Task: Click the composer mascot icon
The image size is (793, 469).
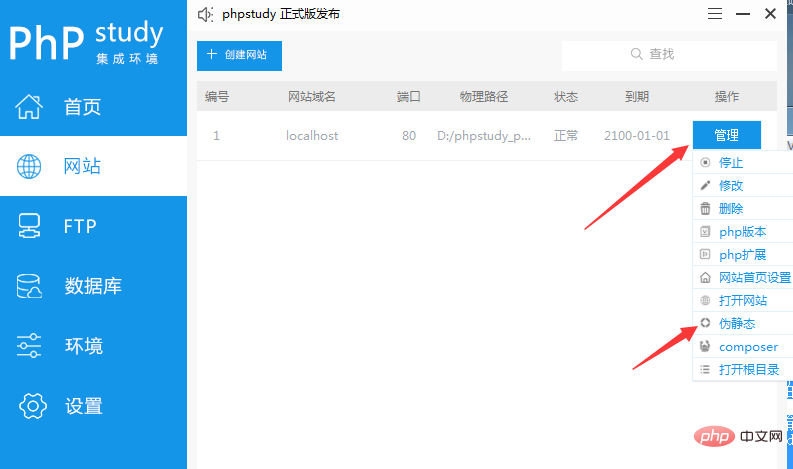Action: [x=705, y=346]
